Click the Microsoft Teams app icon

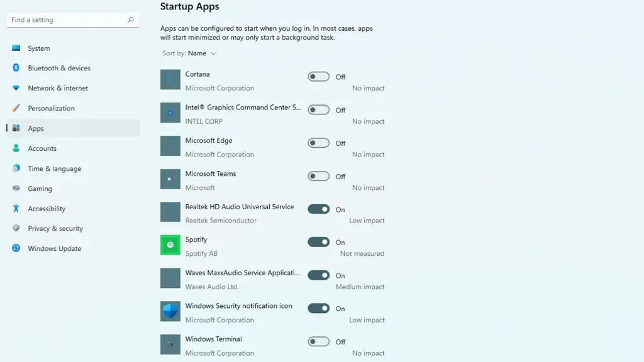[170, 179]
